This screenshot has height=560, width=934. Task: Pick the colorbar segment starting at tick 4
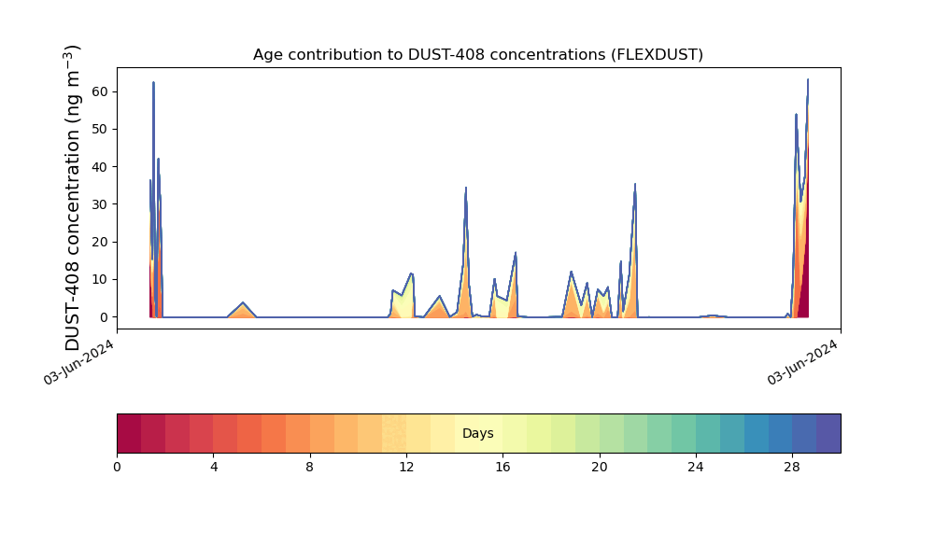[226, 433]
